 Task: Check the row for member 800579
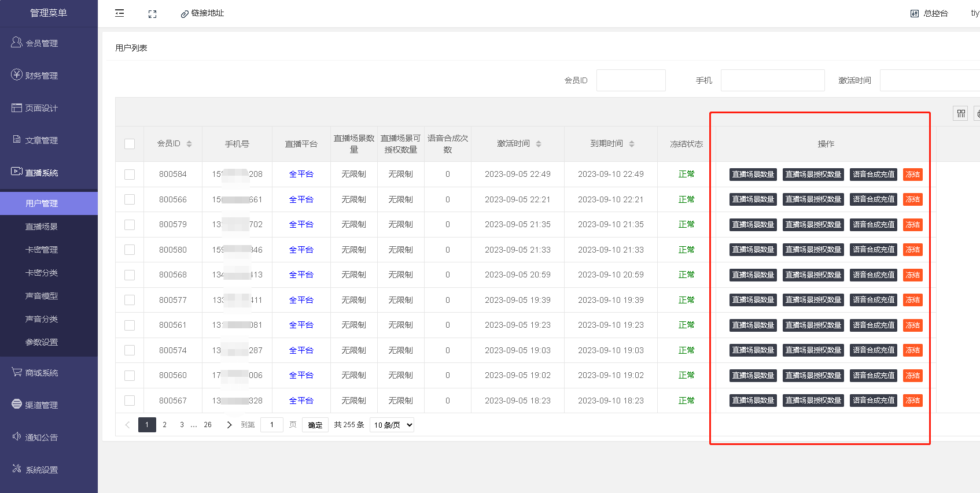point(130,225)
